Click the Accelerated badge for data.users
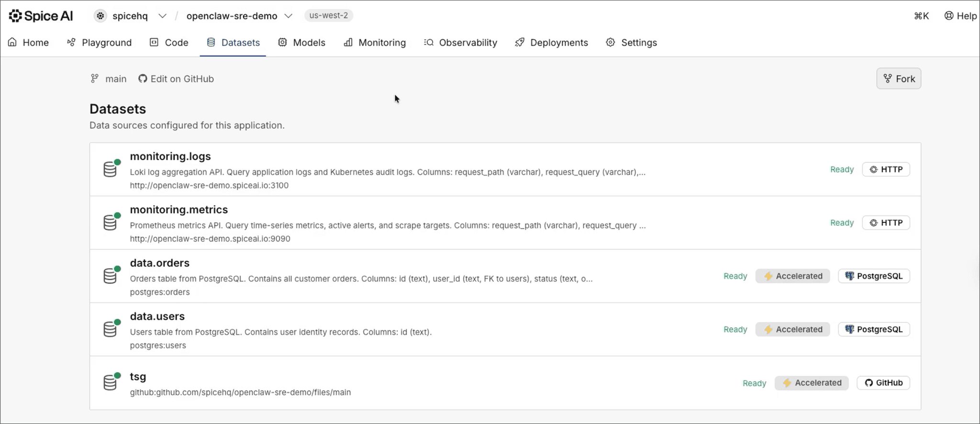The height and width of the screenshot is (424, 980). pyautogui.click(x=792, y=329)
